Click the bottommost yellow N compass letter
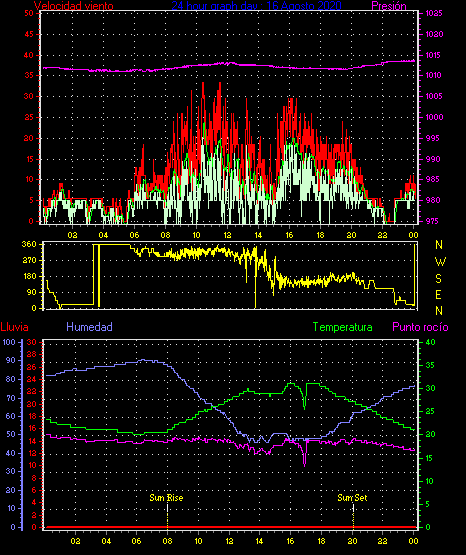This screenshot has width=466, height=555. (439, 311)
